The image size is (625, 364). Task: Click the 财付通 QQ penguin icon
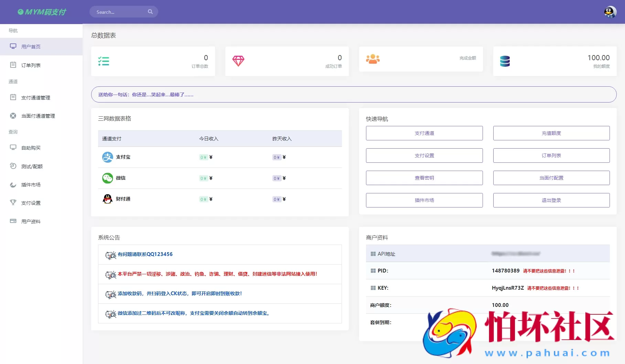(107, 199)
